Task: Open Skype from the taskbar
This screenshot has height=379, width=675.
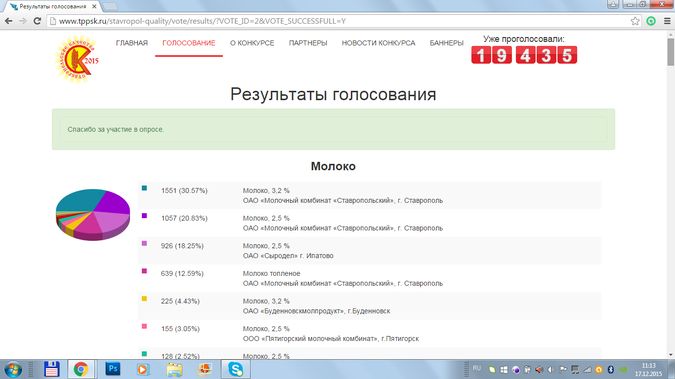Action: pyautogui.click(x=235, y=369)
